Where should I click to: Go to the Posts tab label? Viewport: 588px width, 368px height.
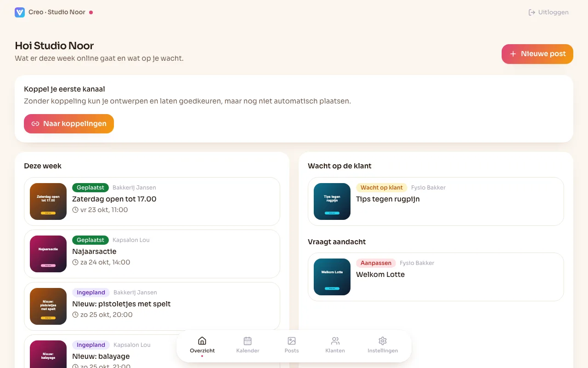(x=292, y=351)
